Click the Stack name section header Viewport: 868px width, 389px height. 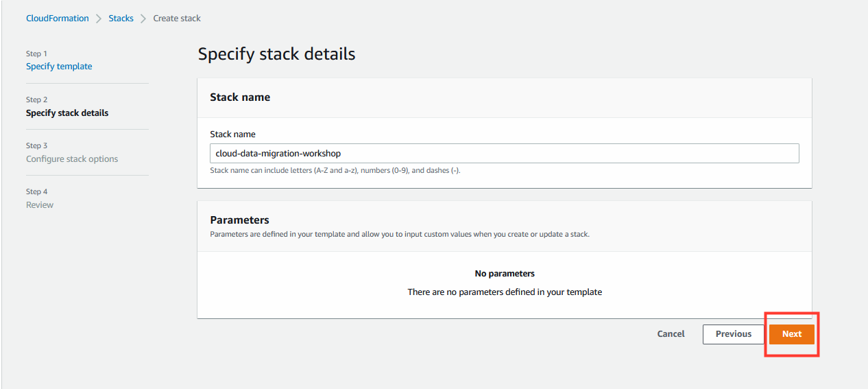coord(240,97)
